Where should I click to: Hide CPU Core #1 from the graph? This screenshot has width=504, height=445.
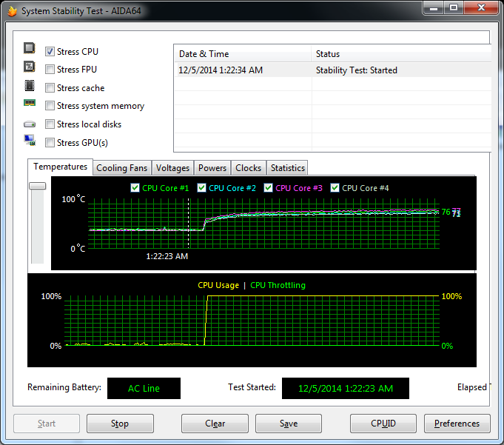point(135,188)
